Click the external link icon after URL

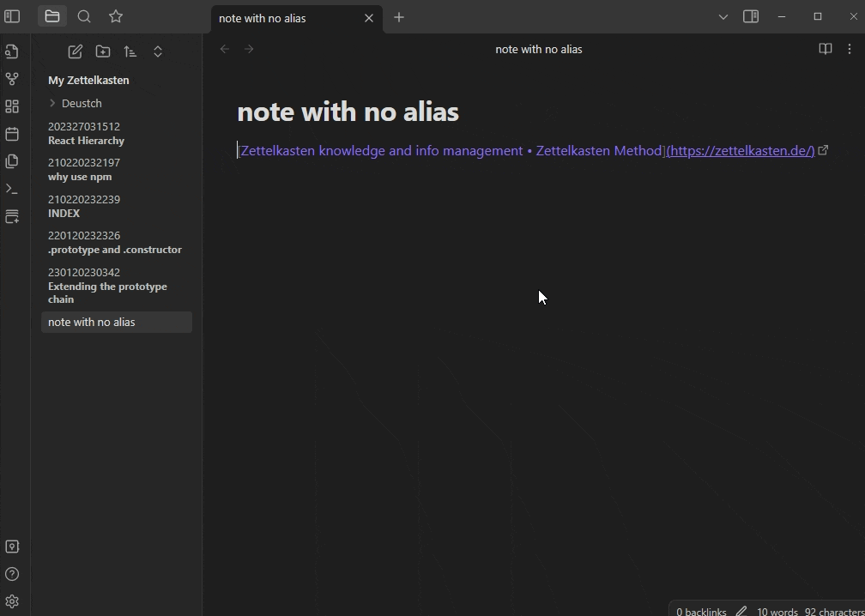click(823, 150)
